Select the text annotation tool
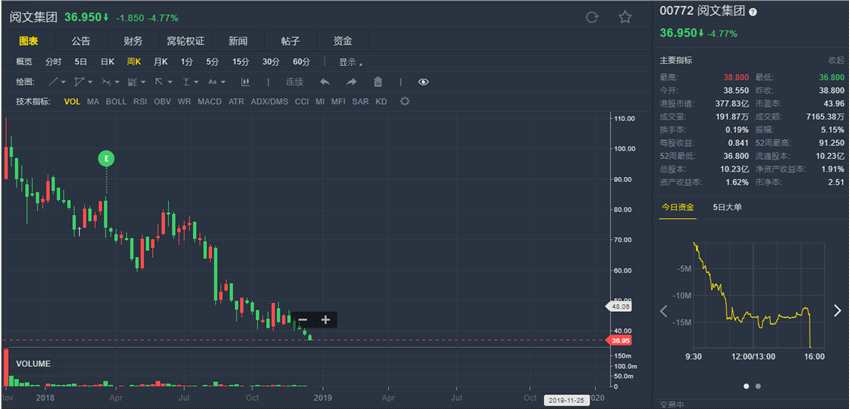The width and height of the screenshot is (850, 409). tap(212, 82)
